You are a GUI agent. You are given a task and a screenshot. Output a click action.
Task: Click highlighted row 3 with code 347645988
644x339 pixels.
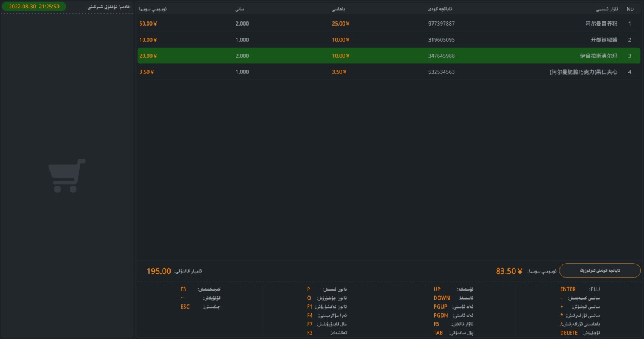[389, 56]
